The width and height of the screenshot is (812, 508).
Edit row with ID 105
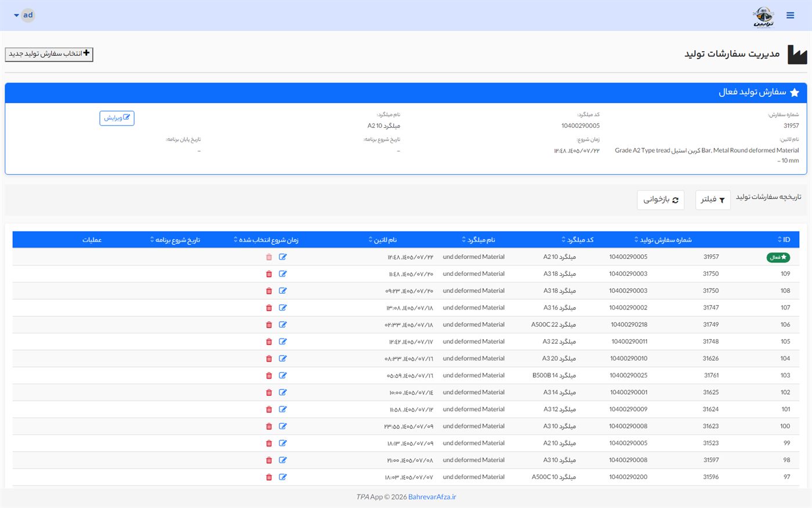283,341
